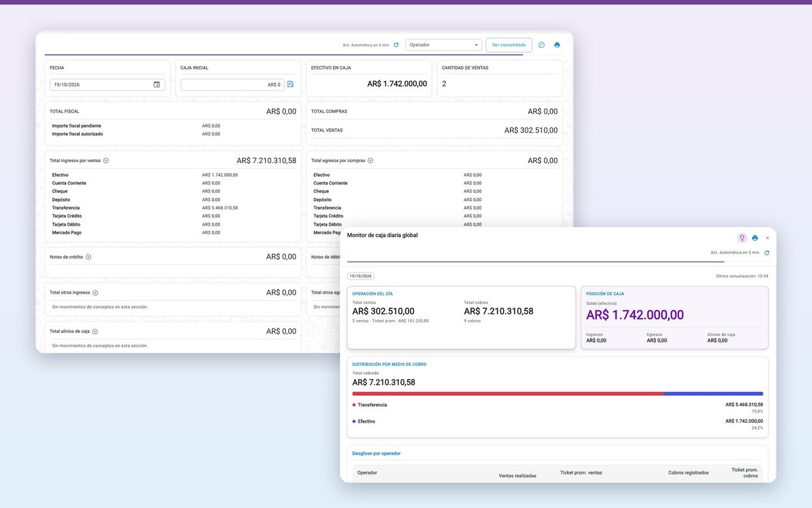Refresh the Monitor de caja diaria global

(x=766, y=253)
